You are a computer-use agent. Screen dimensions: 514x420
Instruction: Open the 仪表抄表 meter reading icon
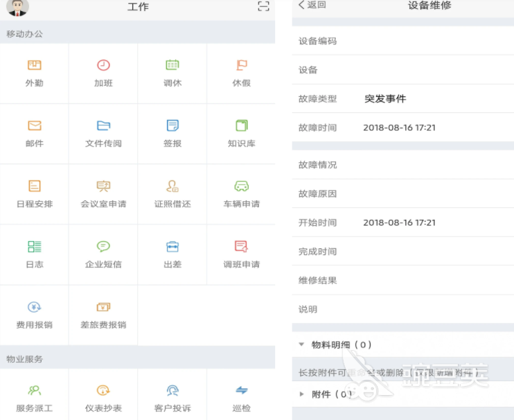(103, 391)
